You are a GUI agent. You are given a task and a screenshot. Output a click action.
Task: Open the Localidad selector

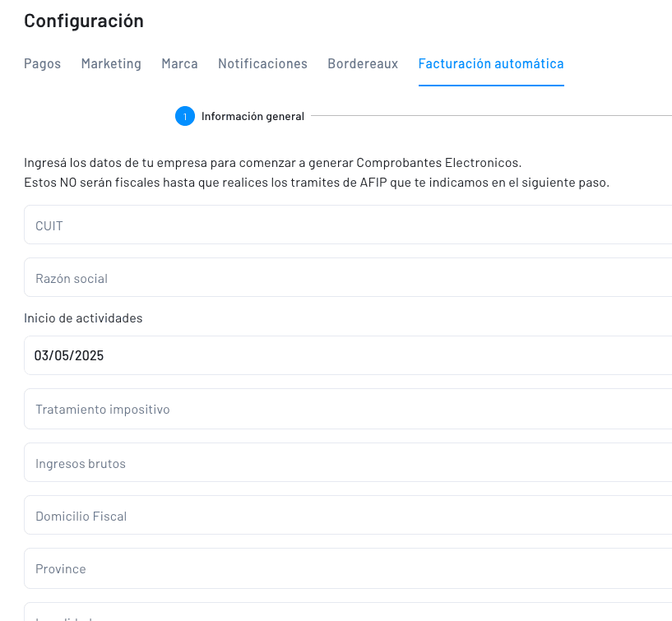tap(345, 615)
